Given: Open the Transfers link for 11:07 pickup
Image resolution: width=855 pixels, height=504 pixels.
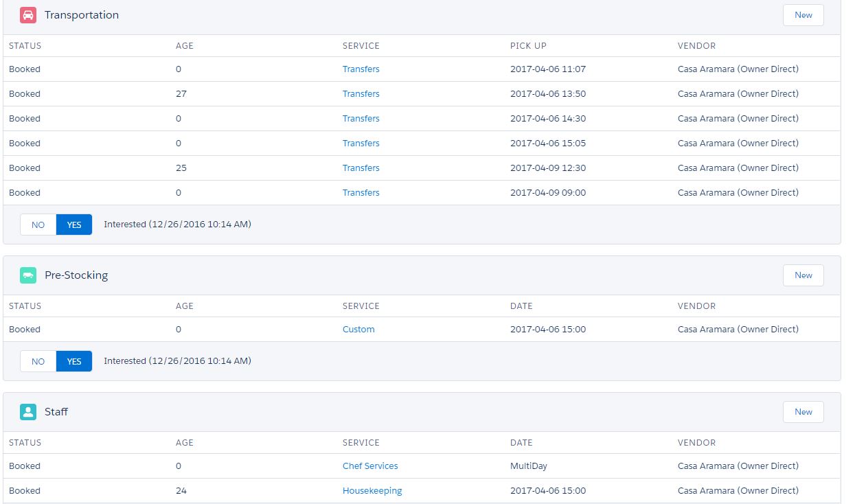Looking at the screenshot, I should 361,69.
